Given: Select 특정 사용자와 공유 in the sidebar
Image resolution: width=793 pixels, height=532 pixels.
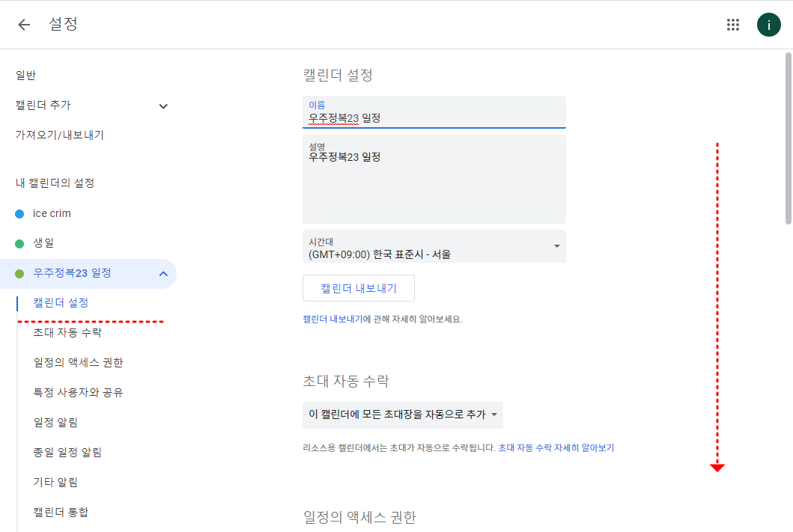Looking at the screenshot, I should (78, 393).
